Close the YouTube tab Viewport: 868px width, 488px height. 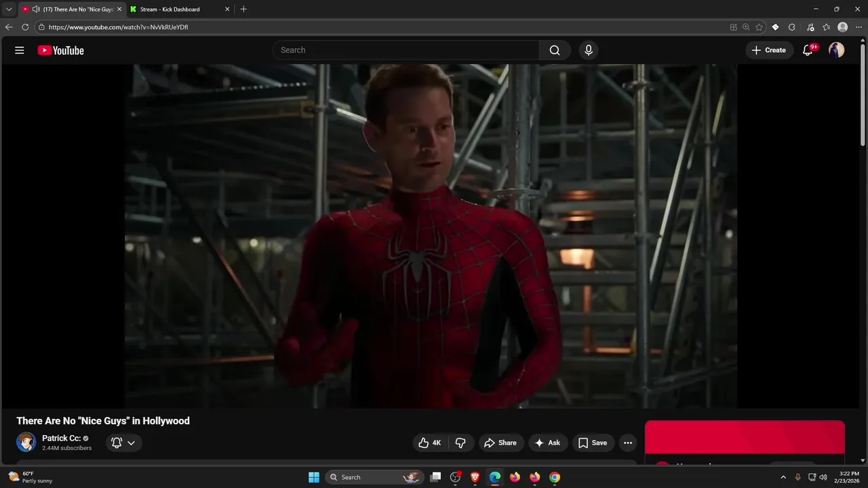(x=119, y=9)
